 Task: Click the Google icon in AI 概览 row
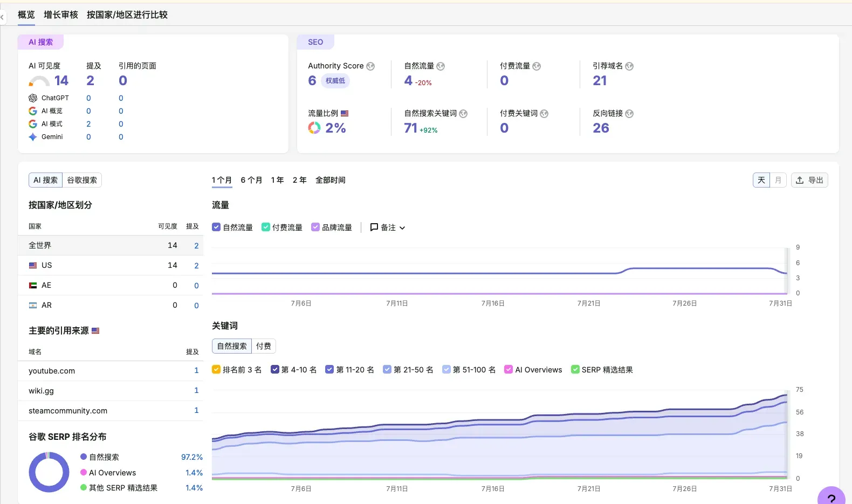[33, 111]
